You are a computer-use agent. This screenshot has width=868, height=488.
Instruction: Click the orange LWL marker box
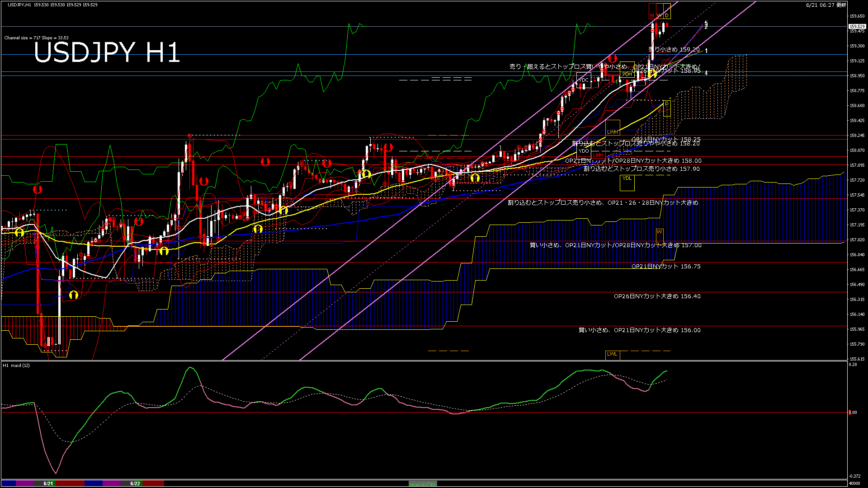pos(613,355)
